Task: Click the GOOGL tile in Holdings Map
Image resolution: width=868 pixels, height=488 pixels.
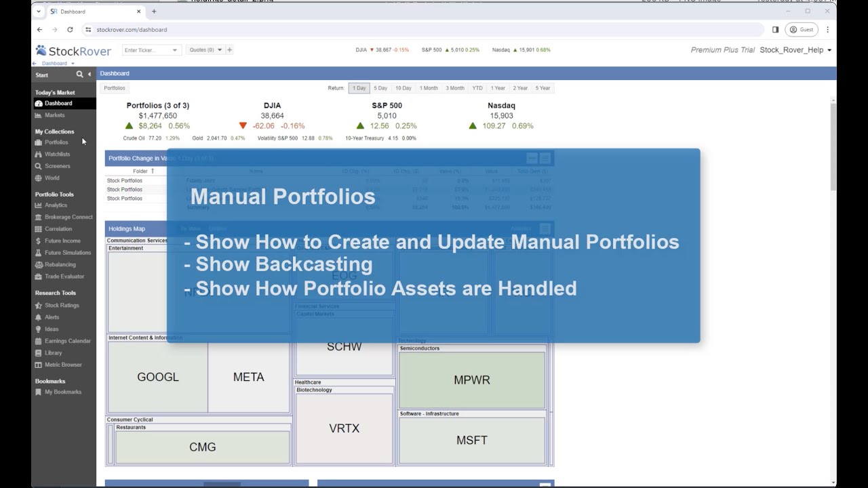Action: [158, 378]
